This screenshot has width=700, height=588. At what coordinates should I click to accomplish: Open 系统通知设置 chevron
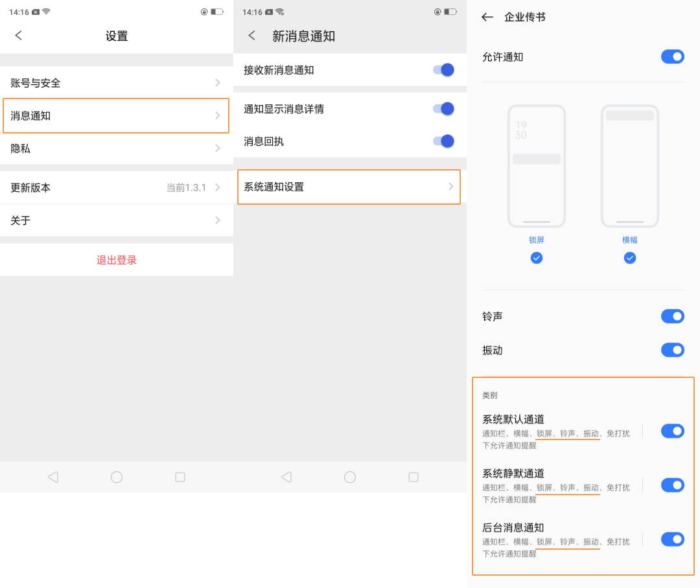(x=450, y=187)
